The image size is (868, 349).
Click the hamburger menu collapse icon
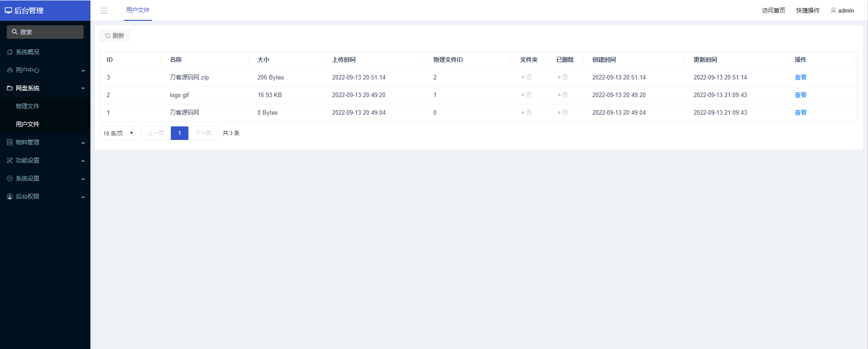coord(104,11)
